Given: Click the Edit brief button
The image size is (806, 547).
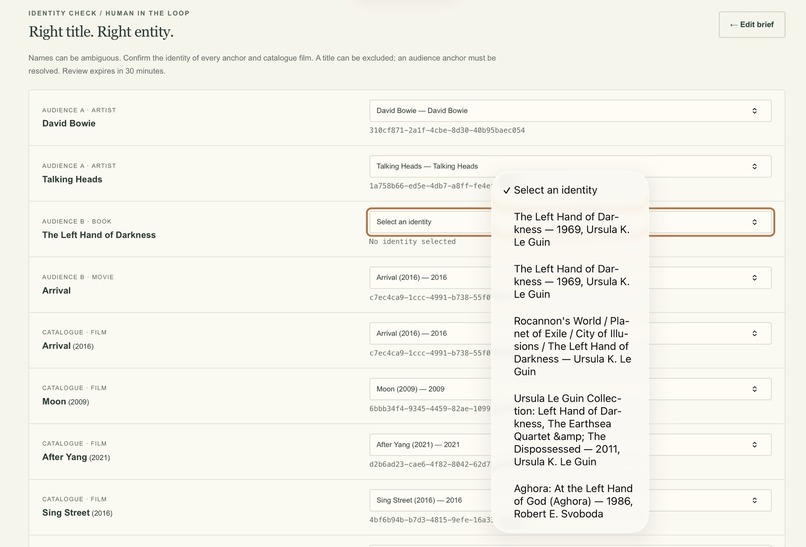Looking at the screenshot, I should point(752,25).
